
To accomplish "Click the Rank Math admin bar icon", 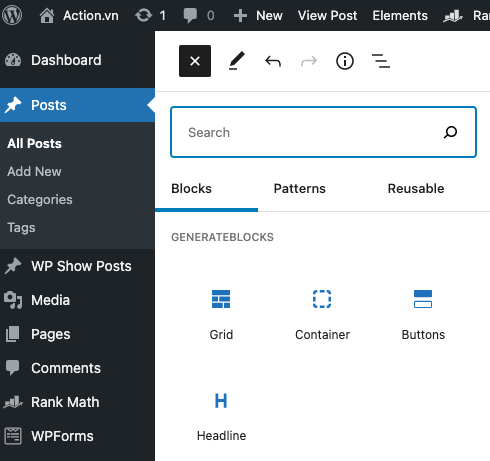I will [453, 16].
